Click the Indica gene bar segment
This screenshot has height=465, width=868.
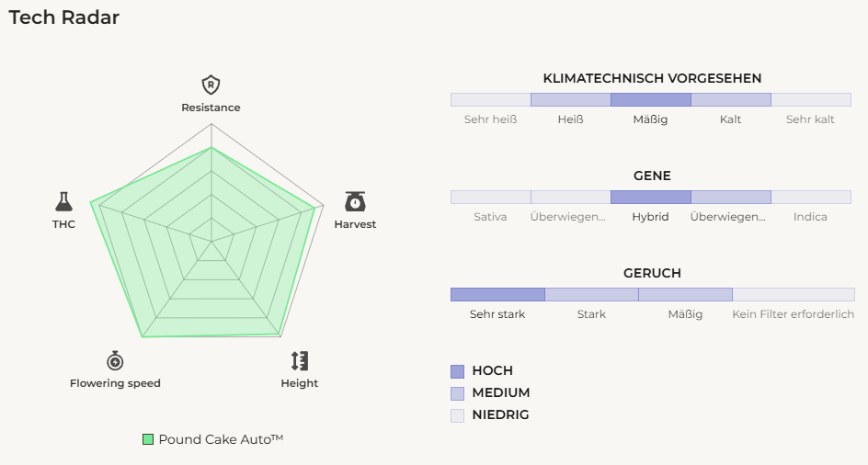[810, 197]
